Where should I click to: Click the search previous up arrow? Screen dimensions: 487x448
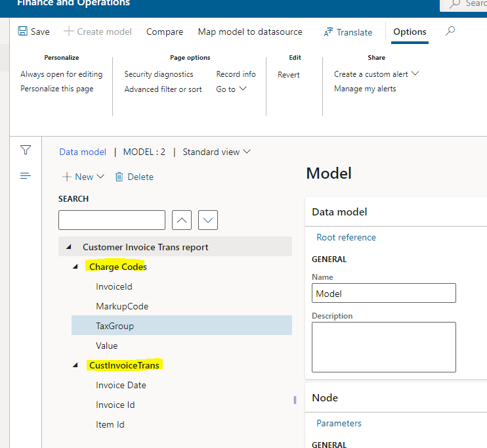pyautogui.click(x=182, y=220)
